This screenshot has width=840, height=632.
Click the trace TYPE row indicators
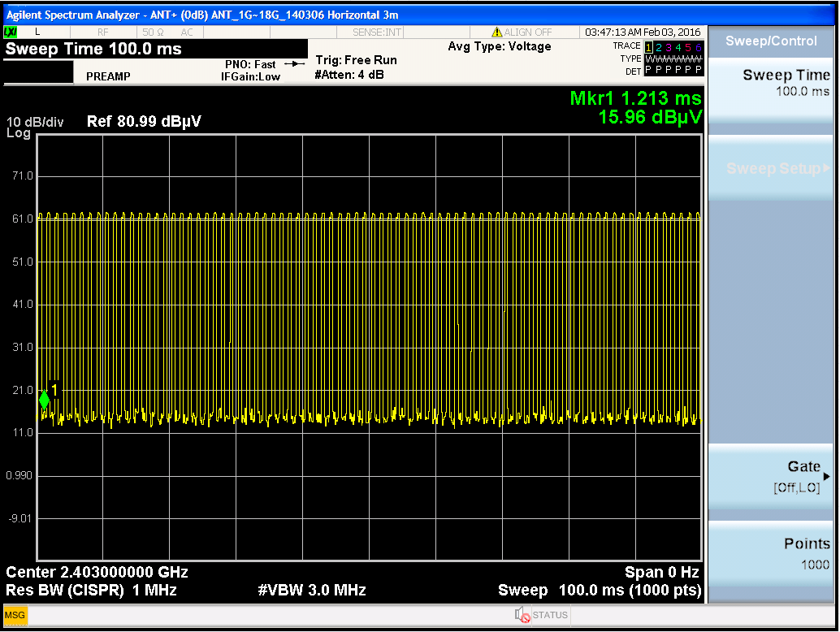click(x=673, y=58)
